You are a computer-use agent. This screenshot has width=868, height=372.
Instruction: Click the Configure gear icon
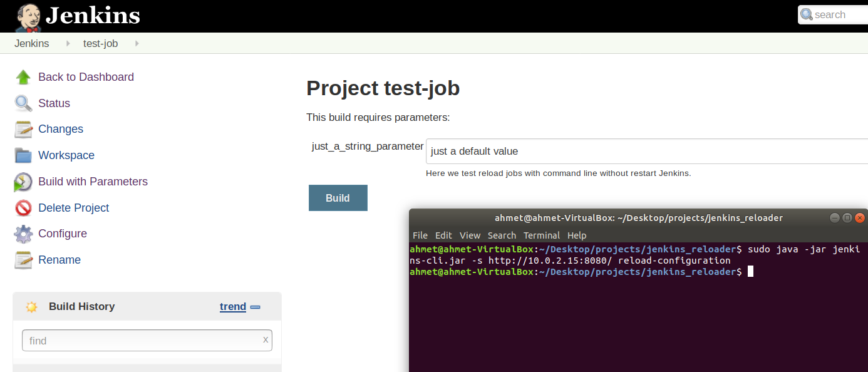point(23,234)
